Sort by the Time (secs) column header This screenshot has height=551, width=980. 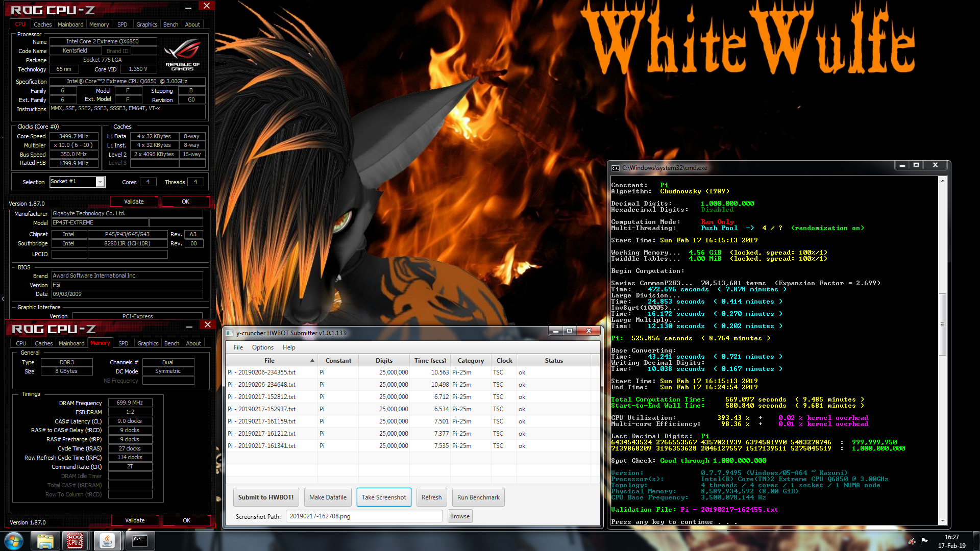click(430, 360)
